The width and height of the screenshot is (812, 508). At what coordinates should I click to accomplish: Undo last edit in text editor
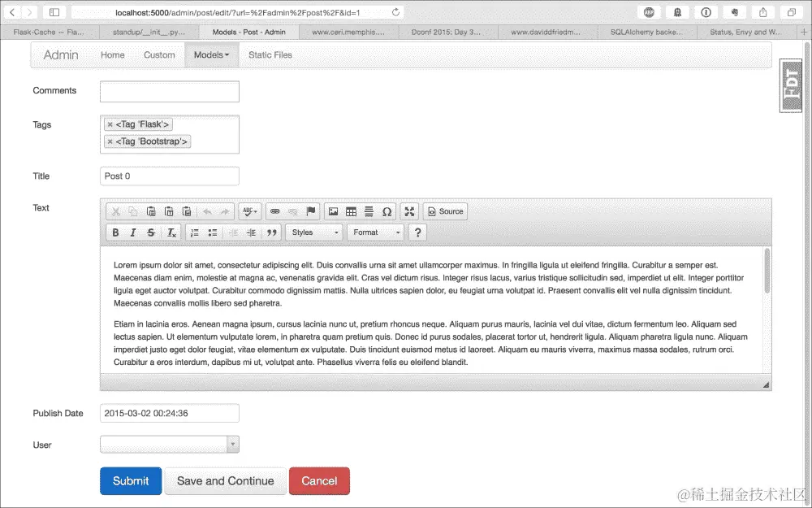(x=207, y=211)
